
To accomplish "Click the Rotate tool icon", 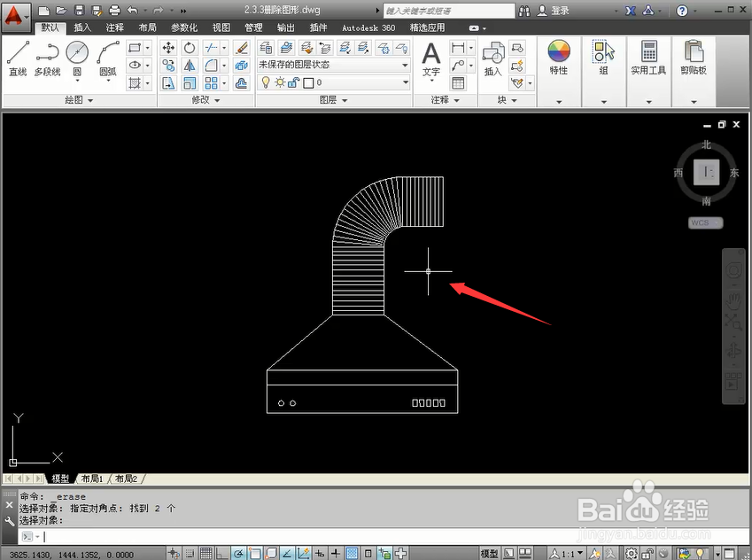I will coord(190,48).
